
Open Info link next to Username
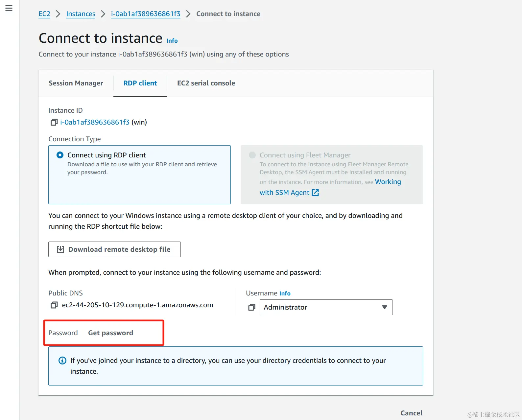pos(285,293)
